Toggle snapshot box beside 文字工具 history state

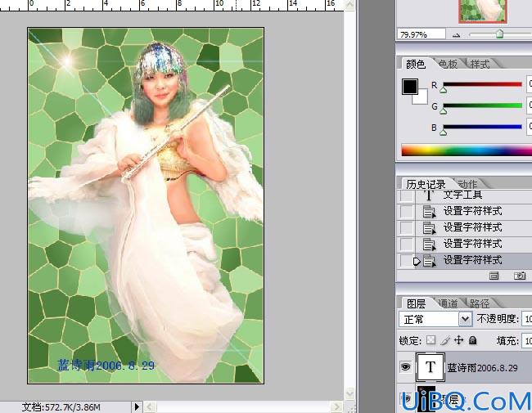coord(407,195)
